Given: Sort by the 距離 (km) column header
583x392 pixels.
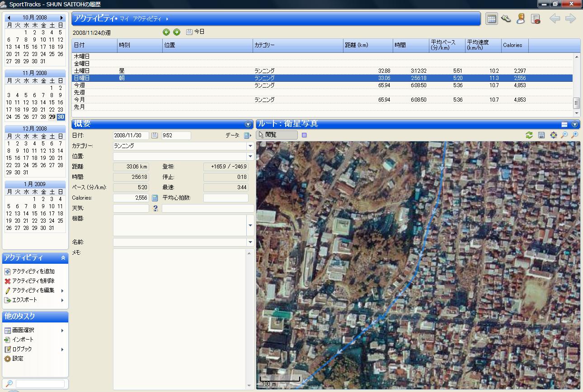Looking at the screenshot, I should [x=368, y=45].
